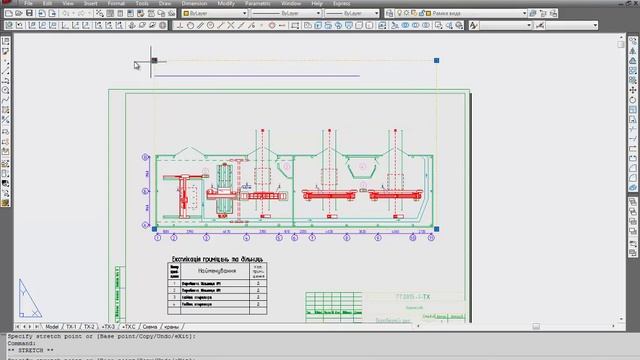This screenshot has height=360, width=640.
Task: Select the Scale tool in Modify toolbar
Action: pos(633,110)
